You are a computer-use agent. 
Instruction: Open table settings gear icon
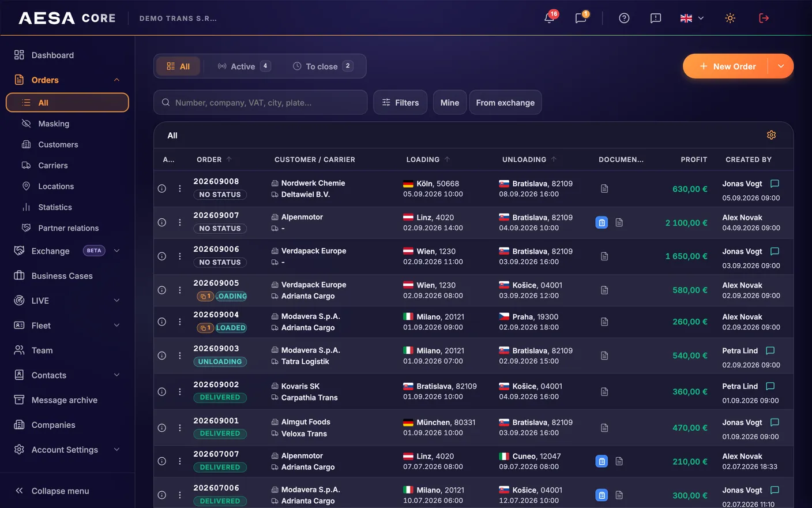(771, 135)
